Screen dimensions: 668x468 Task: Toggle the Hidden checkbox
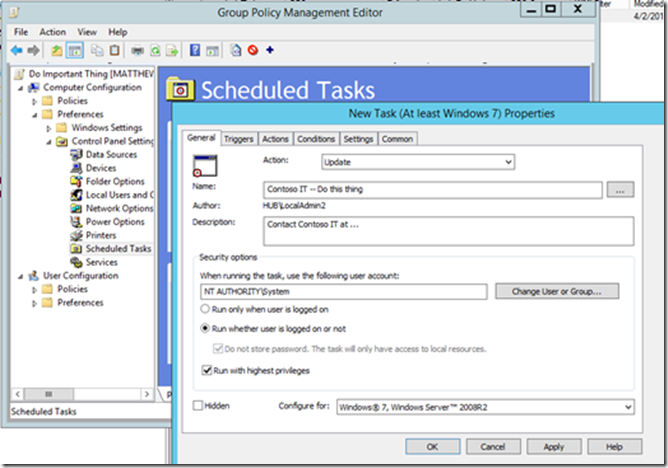pyautogui.click(x=198, y=405)
